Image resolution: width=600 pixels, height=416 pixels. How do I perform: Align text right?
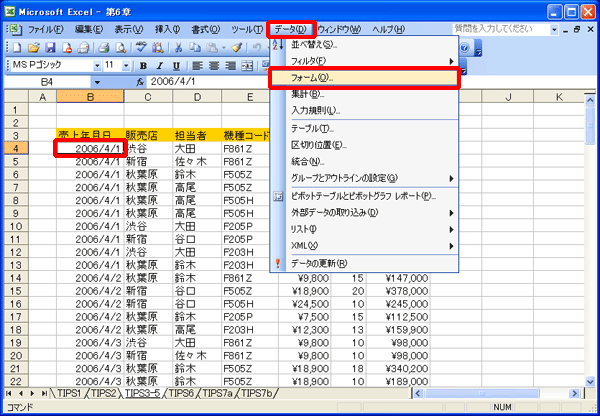[x=230, y=66]
